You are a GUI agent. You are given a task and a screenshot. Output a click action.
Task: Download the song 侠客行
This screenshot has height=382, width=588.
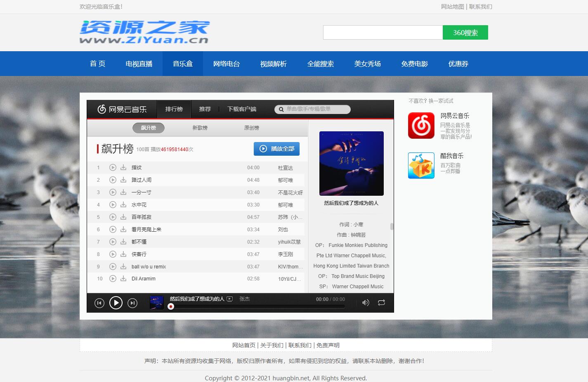[123, 254]
